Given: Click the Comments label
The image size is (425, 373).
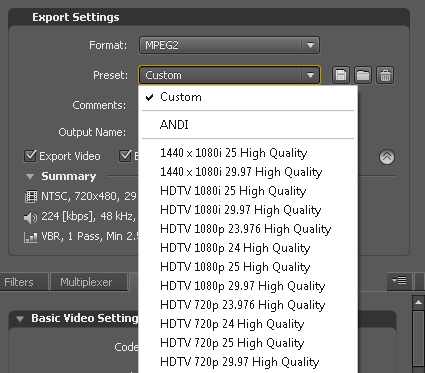Looking at the screenshot, I should click(100, 105).
